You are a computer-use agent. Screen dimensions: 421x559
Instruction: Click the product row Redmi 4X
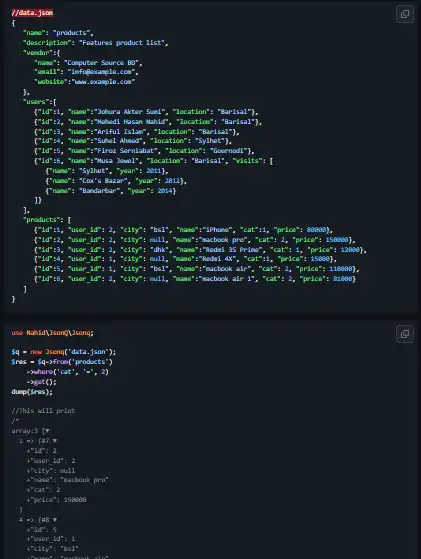[x=185, y=259]
